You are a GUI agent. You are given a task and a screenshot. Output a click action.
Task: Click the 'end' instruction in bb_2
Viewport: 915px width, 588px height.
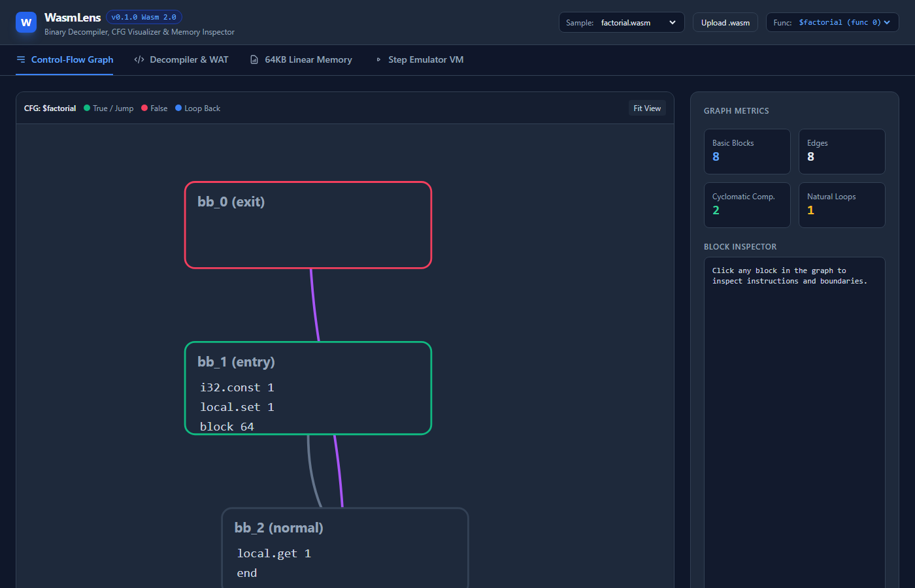click(247, 573)
